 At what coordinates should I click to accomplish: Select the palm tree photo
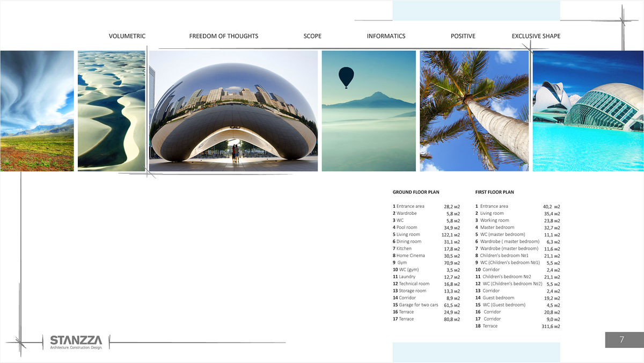[x=474, y=111]
